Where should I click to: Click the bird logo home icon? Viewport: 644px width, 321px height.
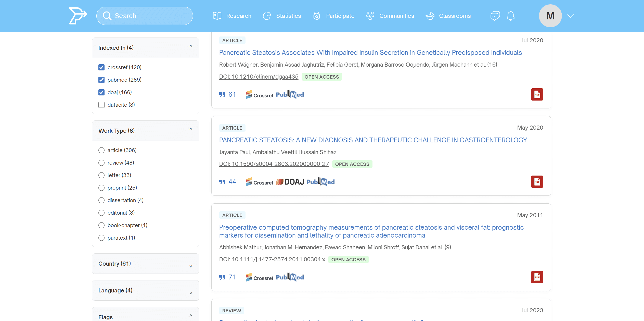[x=78, y=16]
